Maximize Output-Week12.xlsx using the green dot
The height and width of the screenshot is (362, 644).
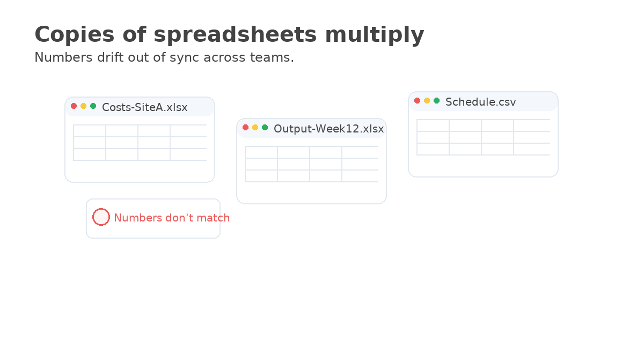265,128
